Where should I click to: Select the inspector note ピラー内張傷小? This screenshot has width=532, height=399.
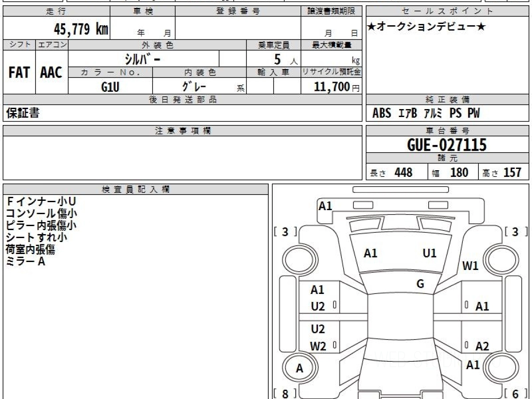(41, 226)
